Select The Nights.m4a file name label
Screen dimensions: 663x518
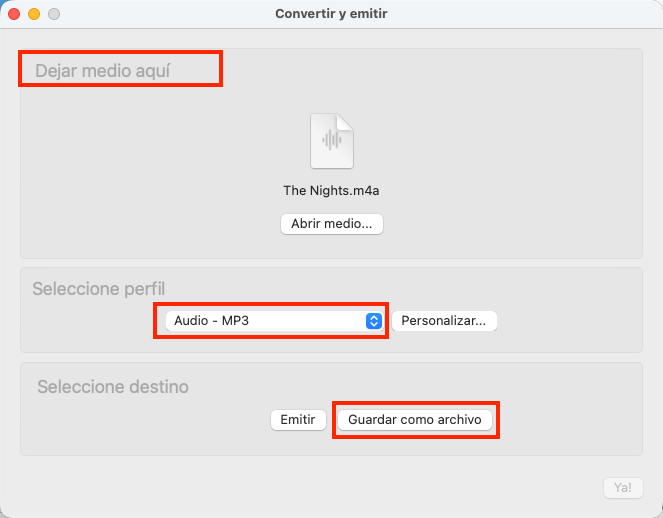click(x=331, y=191)
